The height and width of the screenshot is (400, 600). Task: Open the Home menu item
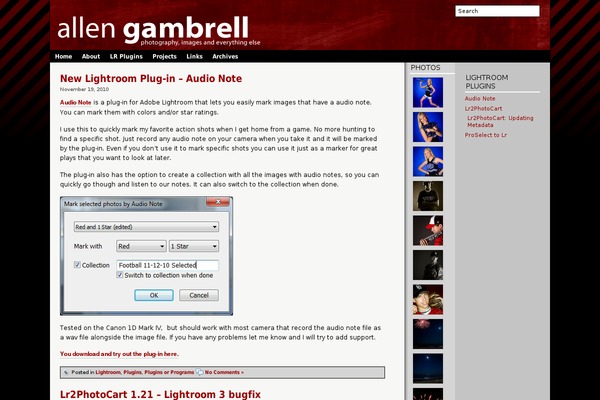[x=63, y=56]
